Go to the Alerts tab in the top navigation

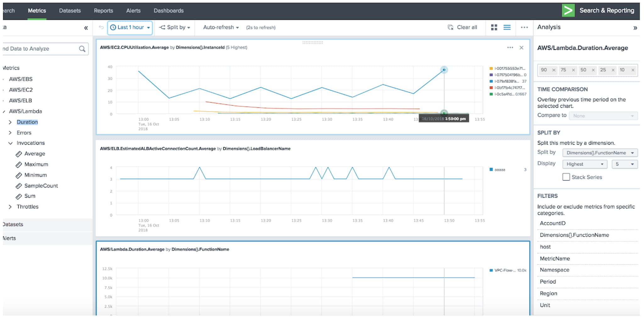point(133,11)
